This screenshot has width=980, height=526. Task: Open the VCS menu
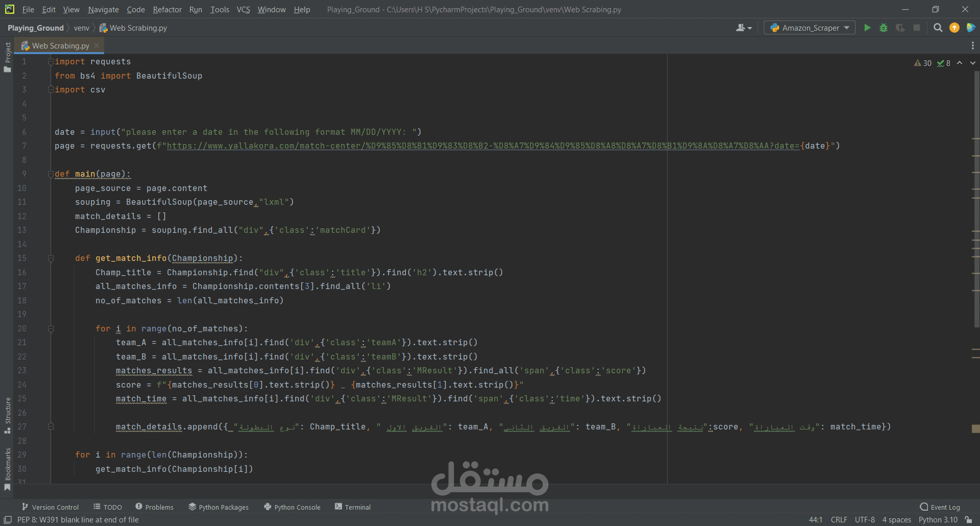[243, 9]
